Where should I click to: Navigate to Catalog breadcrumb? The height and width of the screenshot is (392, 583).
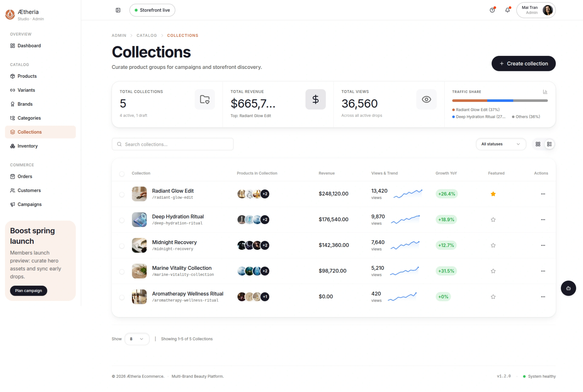coord(147,35)
